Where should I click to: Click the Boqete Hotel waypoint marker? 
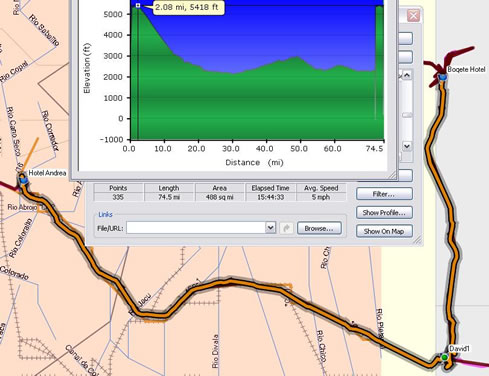pyautogui.click(x=442, y=77)
